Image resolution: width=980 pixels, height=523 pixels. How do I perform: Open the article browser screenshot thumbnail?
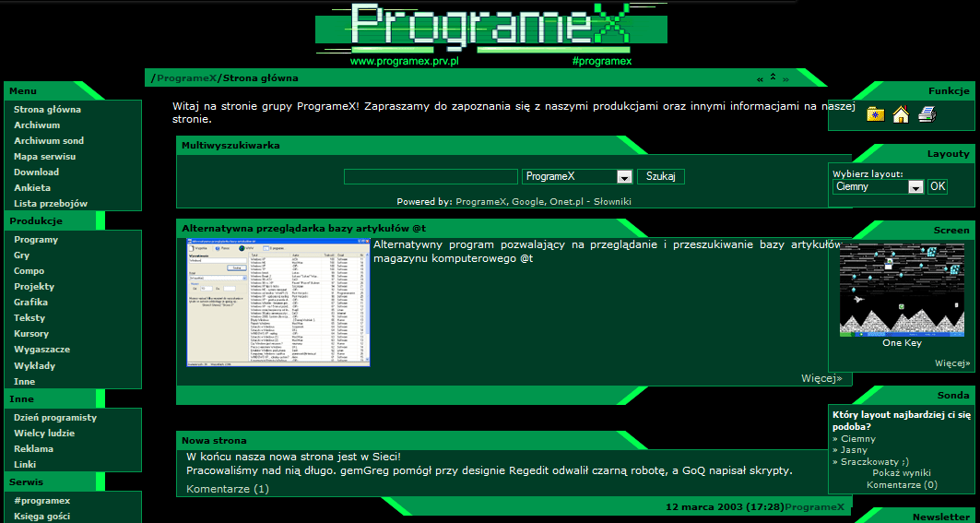tap(278, 303)
